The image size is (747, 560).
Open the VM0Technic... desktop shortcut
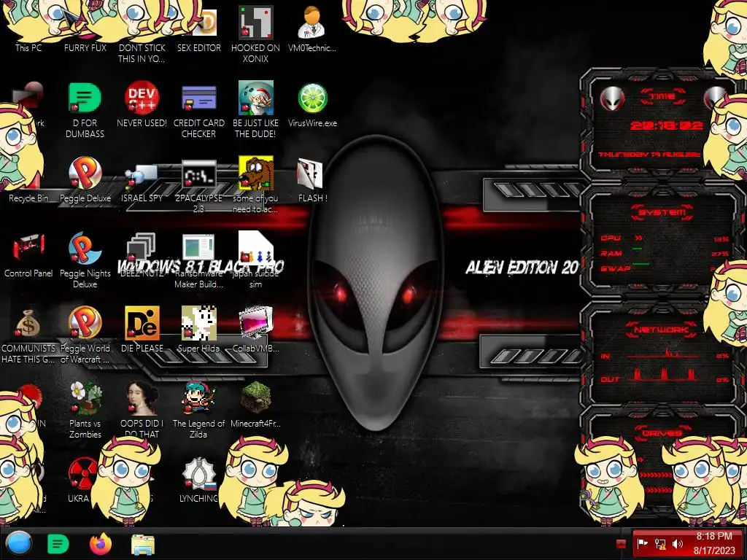[312, 23]
